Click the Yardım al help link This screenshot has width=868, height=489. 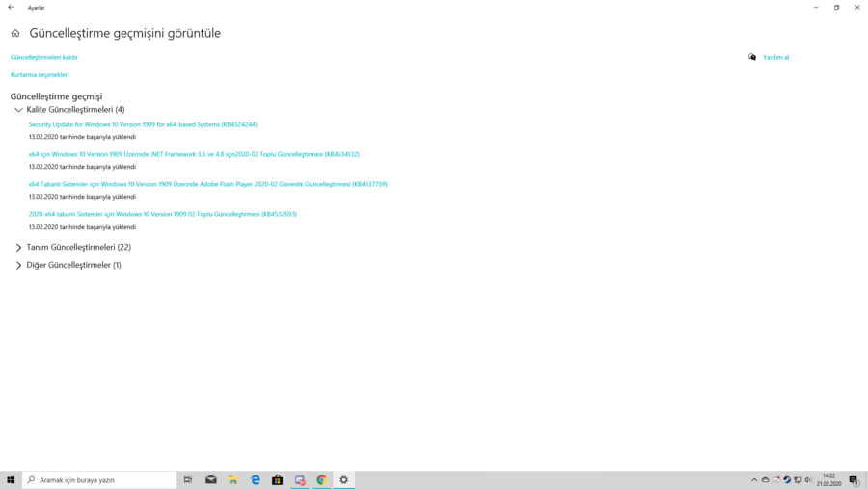(775, 57)
